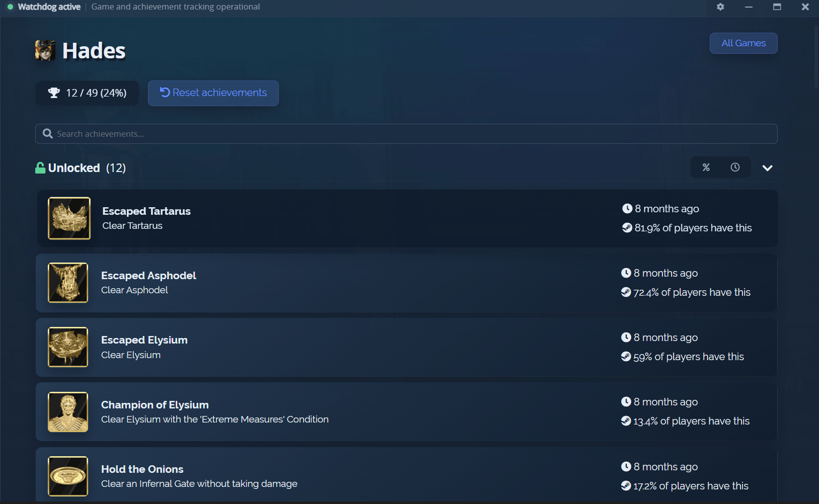This screenshot has width=819, height=504.
Task: Click the 'Extreme Measures' Condition description
Action: (x=215, y=419)
